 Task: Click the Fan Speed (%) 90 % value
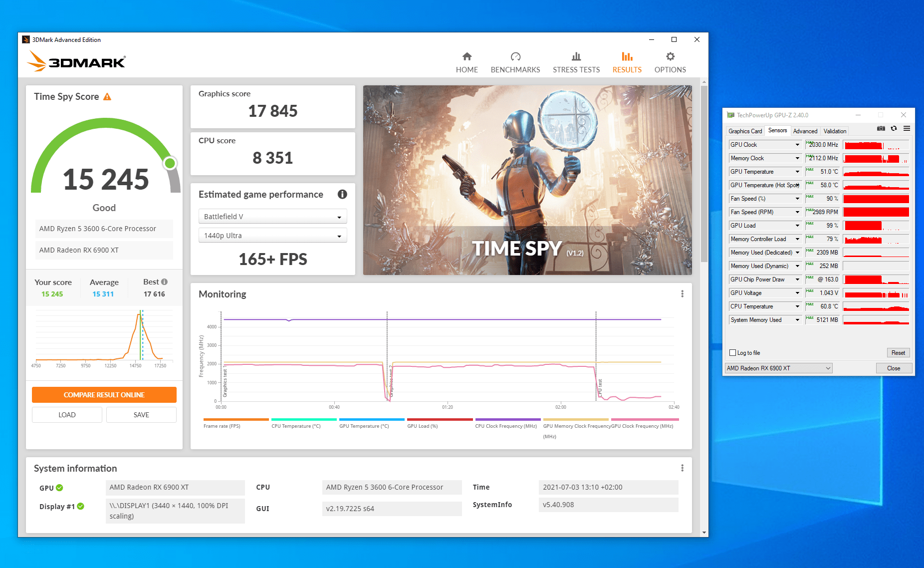pyautogui.click(x=822, y=199)
